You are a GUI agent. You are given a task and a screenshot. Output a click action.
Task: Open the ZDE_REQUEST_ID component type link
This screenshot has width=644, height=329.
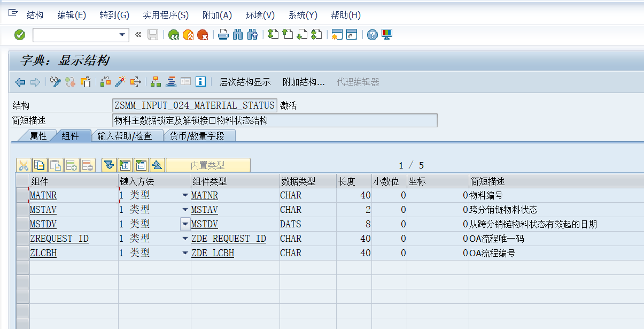click(x=229, y=239)
